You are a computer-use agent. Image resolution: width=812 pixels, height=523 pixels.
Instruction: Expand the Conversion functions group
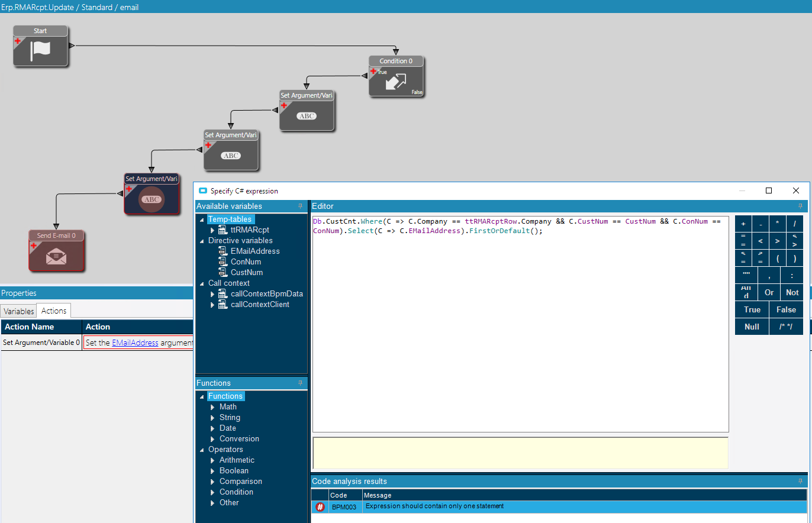coord(212,439)
